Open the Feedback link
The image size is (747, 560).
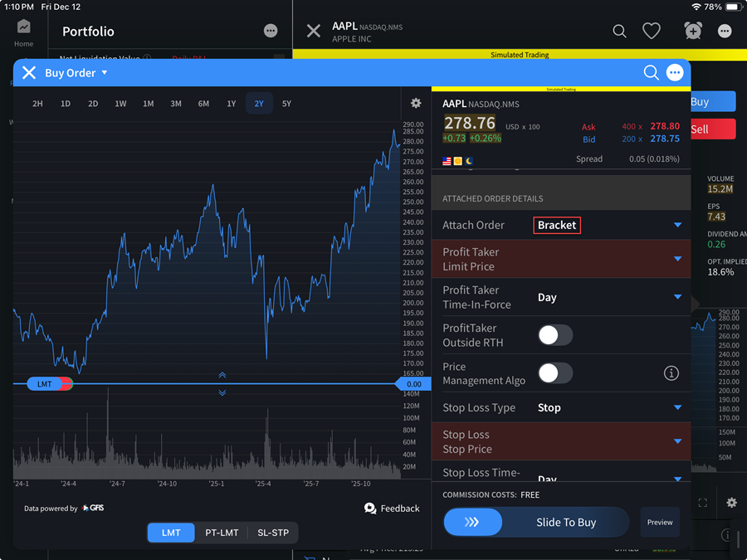[392, 509]
